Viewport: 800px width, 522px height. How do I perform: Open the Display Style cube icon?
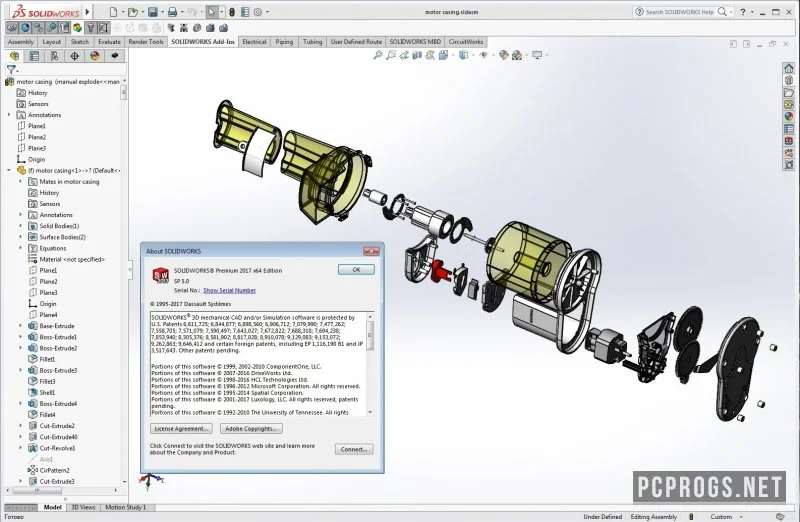point(463,55)
